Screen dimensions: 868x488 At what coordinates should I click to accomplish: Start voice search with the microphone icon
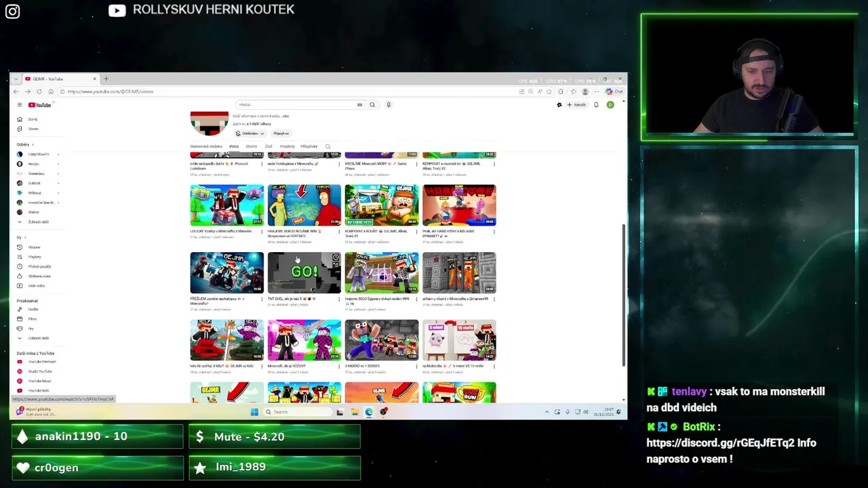click(389, 105)
